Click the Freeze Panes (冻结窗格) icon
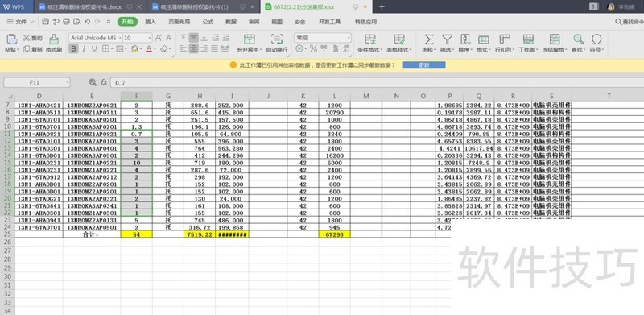 point(555,39)
